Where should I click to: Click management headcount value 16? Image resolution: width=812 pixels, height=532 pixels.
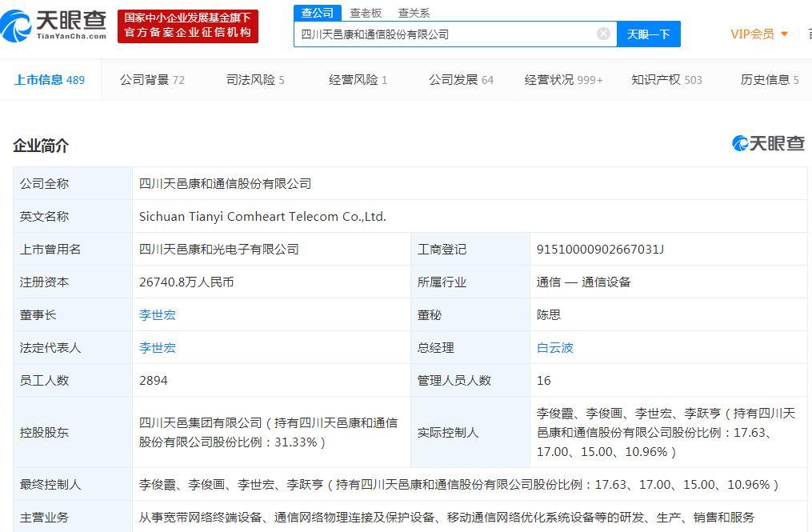[x=544, y=380]
